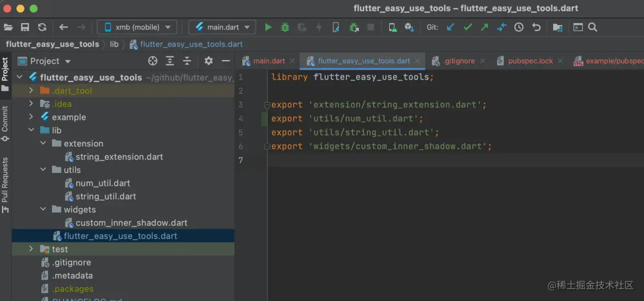
Task: Collapse the extension folder
Action: point(43,144)
